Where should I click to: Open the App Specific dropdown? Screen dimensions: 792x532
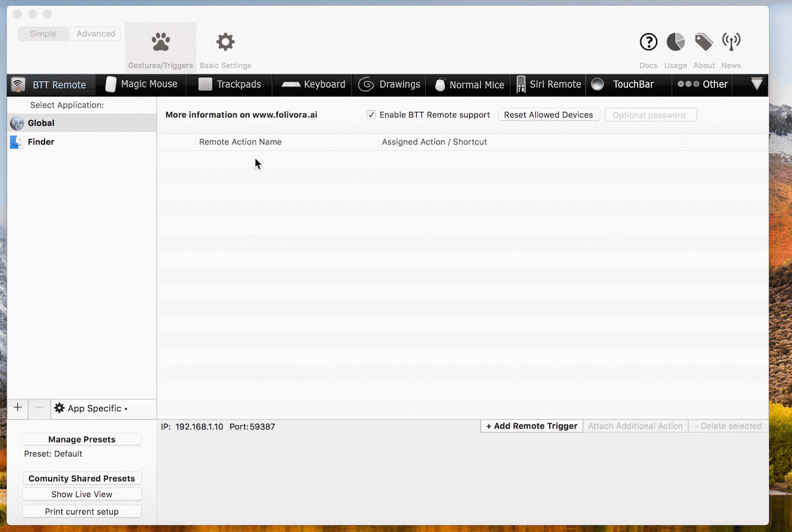point(91,408)
